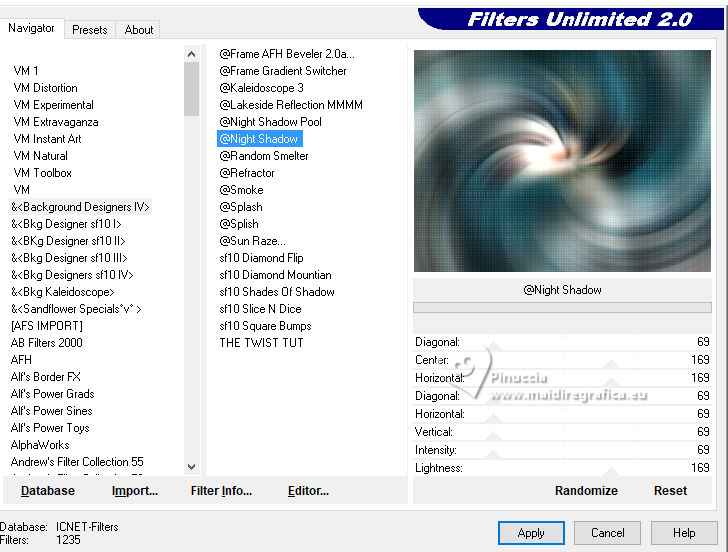Screen dimensions: 728x552
Task: Click the Import... button
Action: (135, 491)
